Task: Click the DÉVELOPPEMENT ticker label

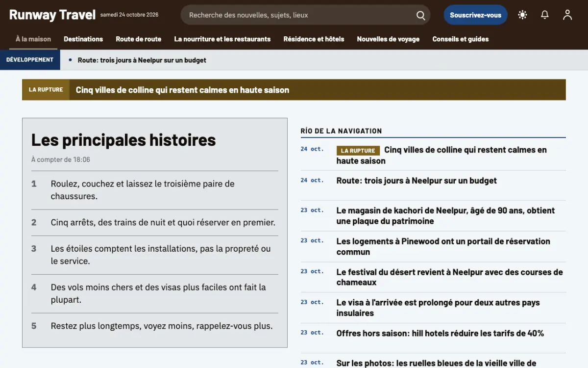Action: 30,60
